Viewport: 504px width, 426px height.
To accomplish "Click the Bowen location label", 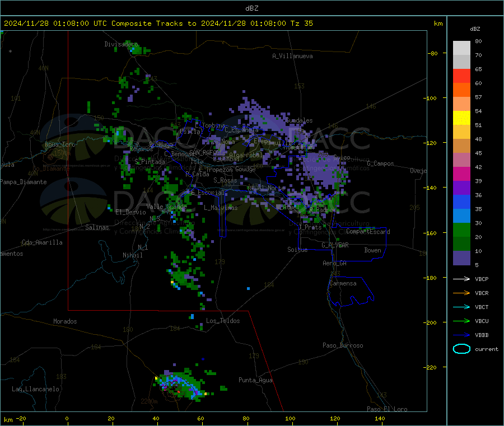I will [372, 250].
